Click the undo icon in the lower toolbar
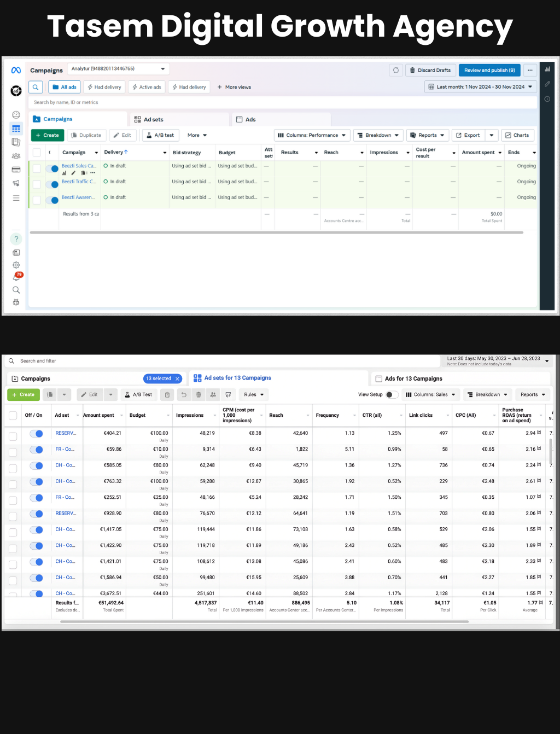Viewport: 560px width, 734px height. point(184,394)
